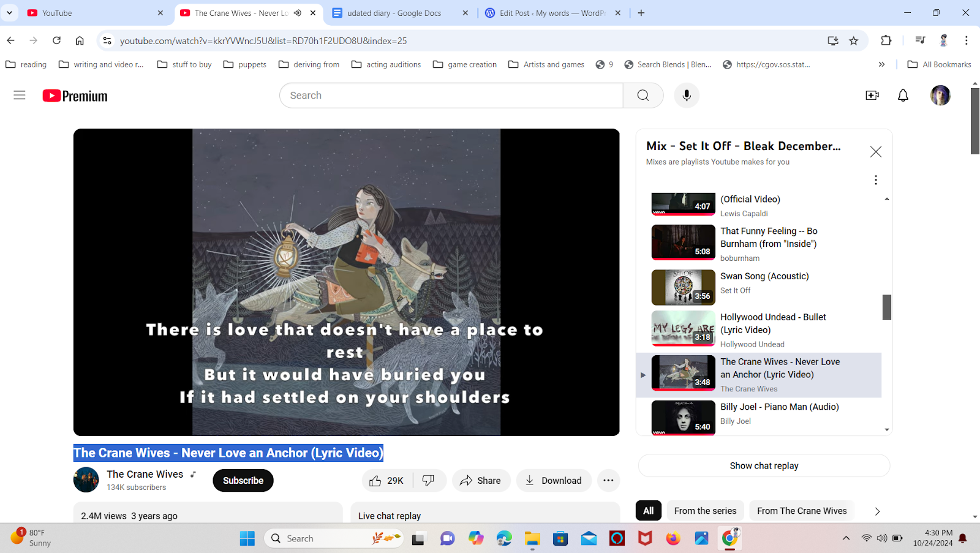This screenshot has height=553, width=980.
Task: Open the taskbar volume control
Action: click(x=882, y=538)
